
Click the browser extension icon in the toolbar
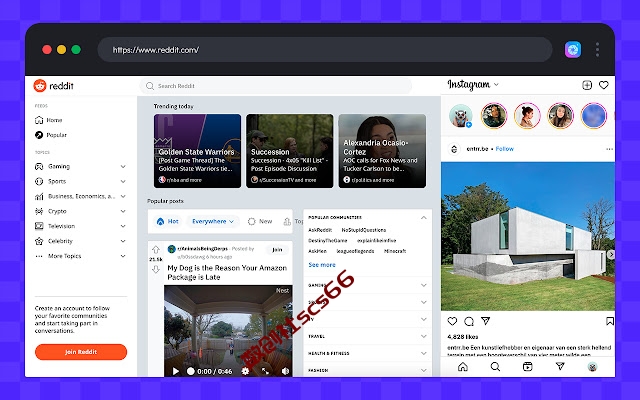[573, 50]
